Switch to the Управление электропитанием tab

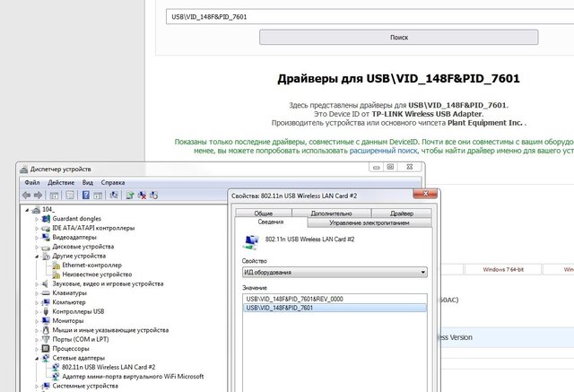pyautogui.click(x=370, y=222)
